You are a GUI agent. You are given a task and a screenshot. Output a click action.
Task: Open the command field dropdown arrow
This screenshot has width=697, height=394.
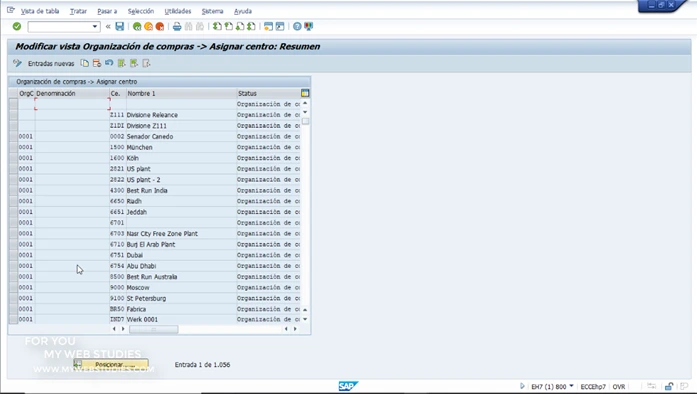click(x=95, y=27)
